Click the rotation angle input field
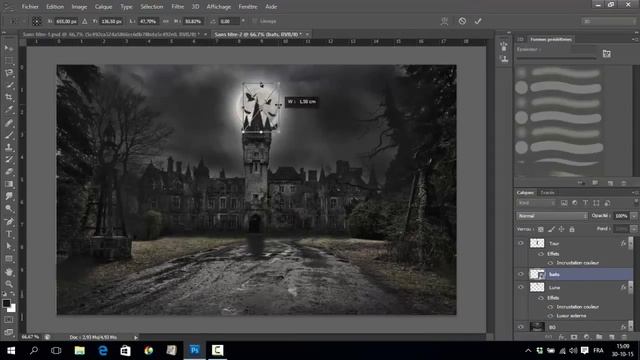 (x=229, y=21)
